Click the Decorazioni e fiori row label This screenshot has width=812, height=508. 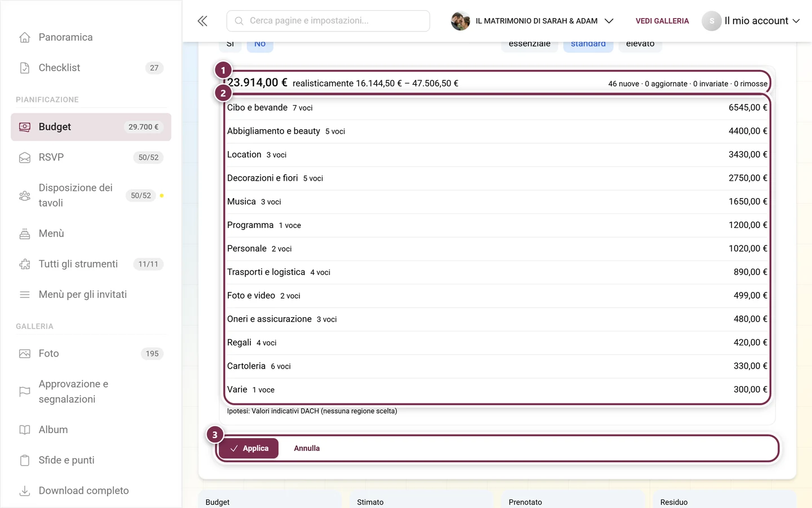[x=262, y=178]
